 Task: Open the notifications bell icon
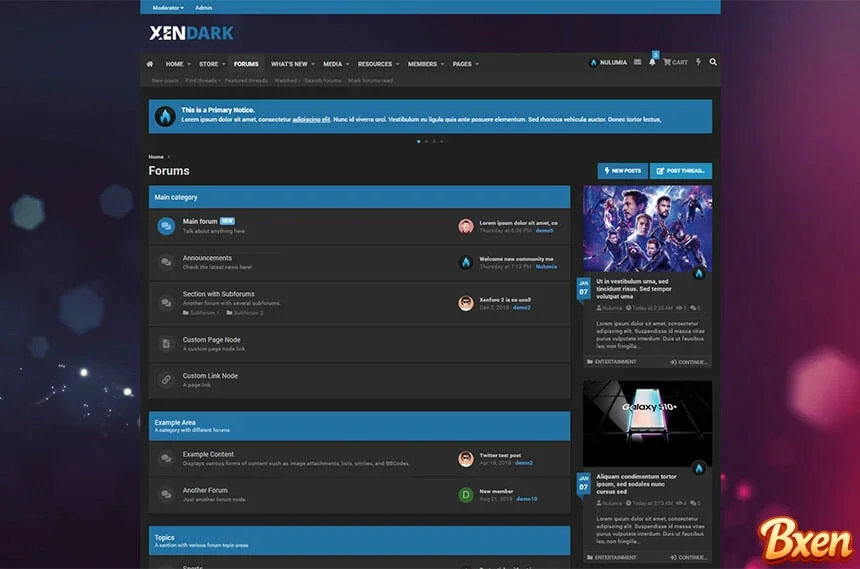(652, 63)
